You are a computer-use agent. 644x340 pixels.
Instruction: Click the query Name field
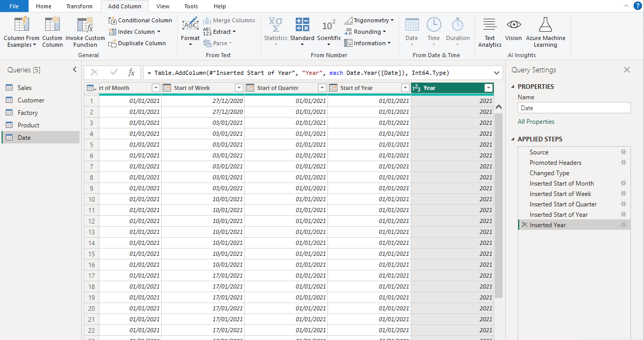(x=574, y=108)
